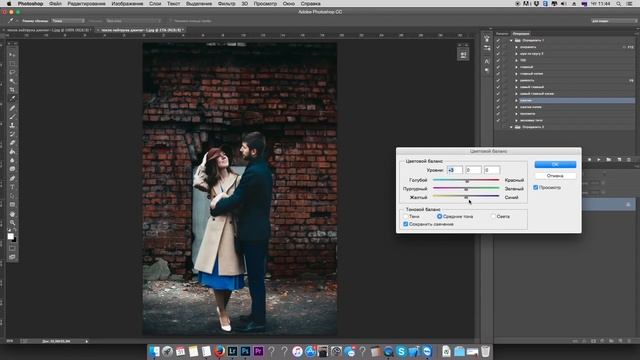Click the first Уровни value field
Viewport: 640px width, 360px height.
pyautogui.click(x=455, y=170)
